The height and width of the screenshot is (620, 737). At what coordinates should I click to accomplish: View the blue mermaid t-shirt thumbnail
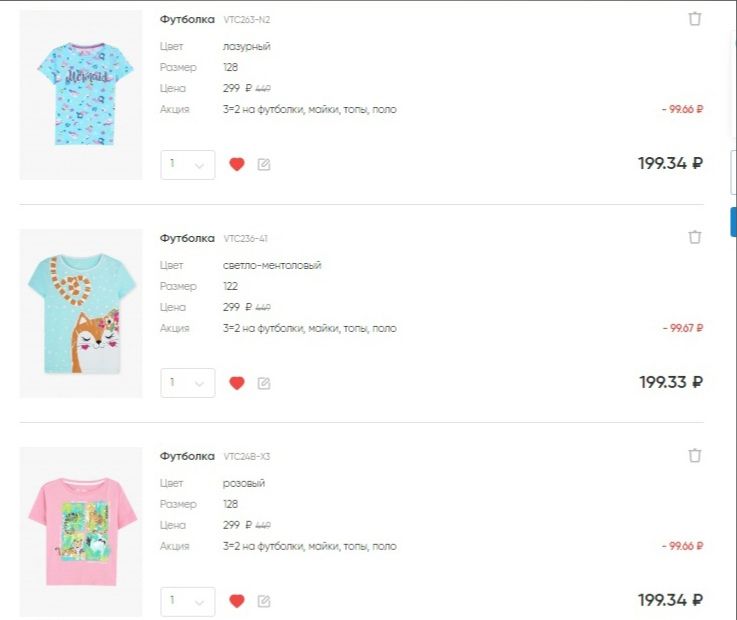(x=81, y=94)
